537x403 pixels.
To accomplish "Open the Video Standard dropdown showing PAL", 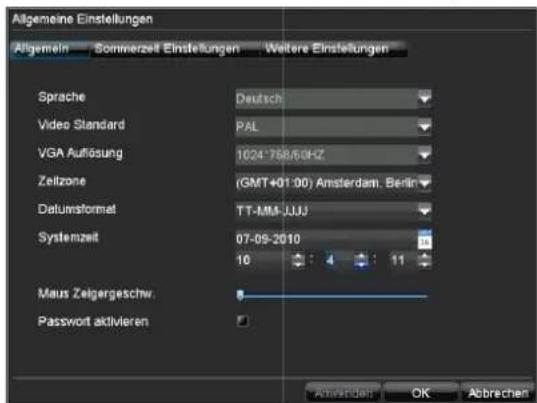I will pyautogui.click(x=333, y=127).
